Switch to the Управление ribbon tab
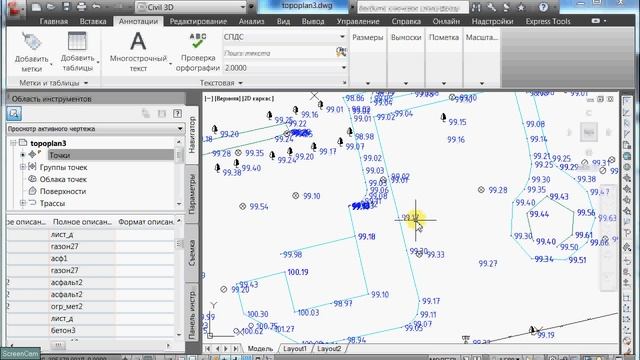This screenshot has height=360, width=640. pos(358,21)
